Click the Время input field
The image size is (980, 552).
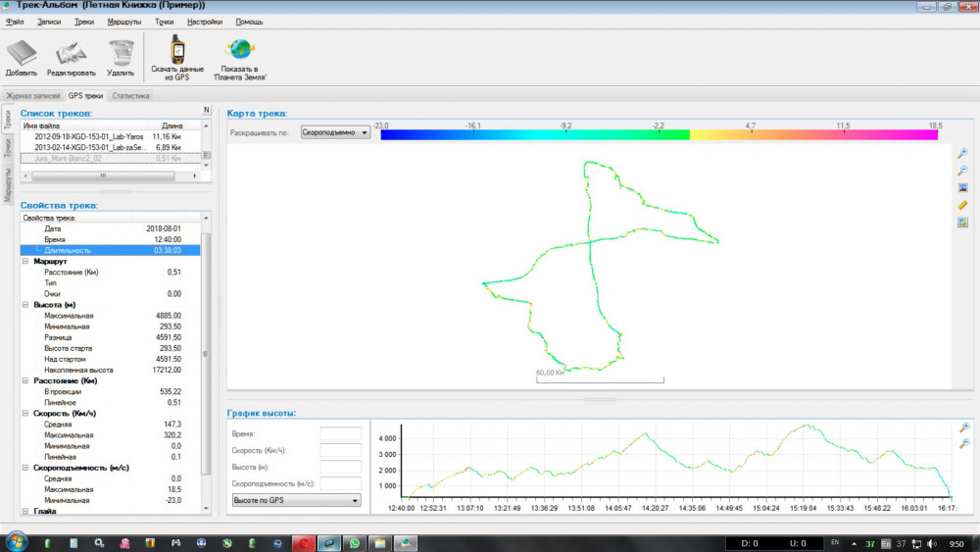pyautogui.click(x=341, y=433)
